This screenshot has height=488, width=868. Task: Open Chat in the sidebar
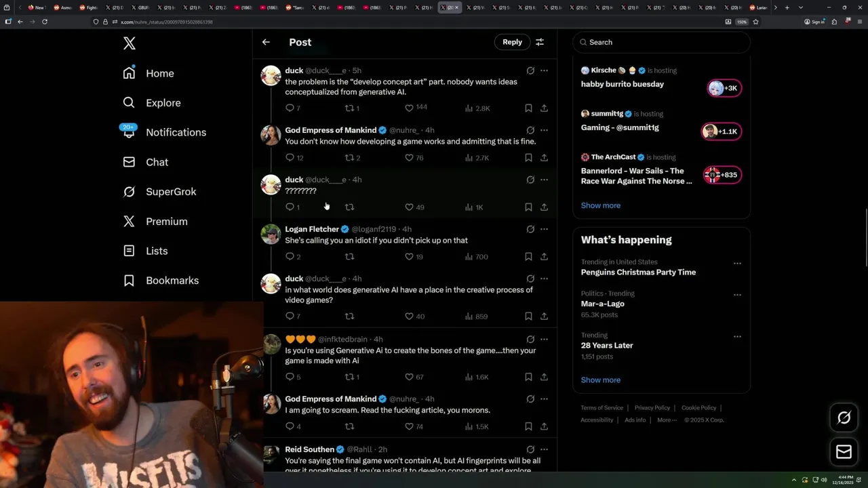point(145,162)
